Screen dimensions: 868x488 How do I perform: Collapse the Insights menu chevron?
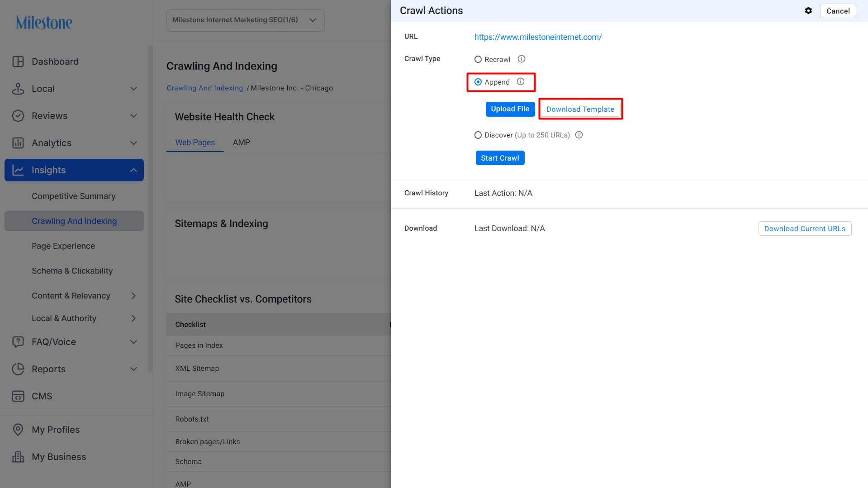[133, 170]
